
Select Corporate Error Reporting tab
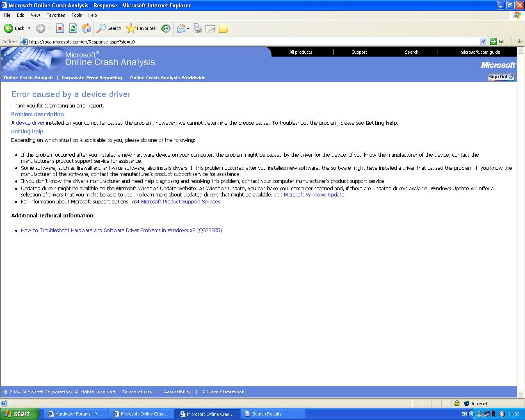pos(92,78)
